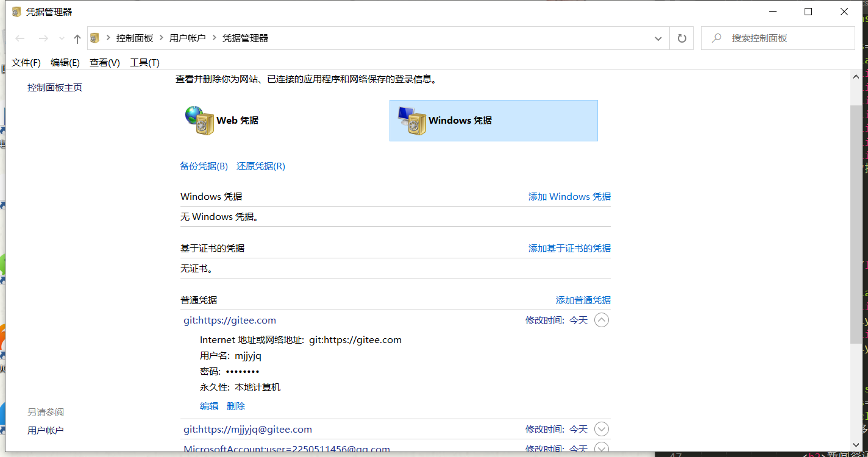Refresh the Credential Manager page
This screenshot has height=457, width=868.
681,38
